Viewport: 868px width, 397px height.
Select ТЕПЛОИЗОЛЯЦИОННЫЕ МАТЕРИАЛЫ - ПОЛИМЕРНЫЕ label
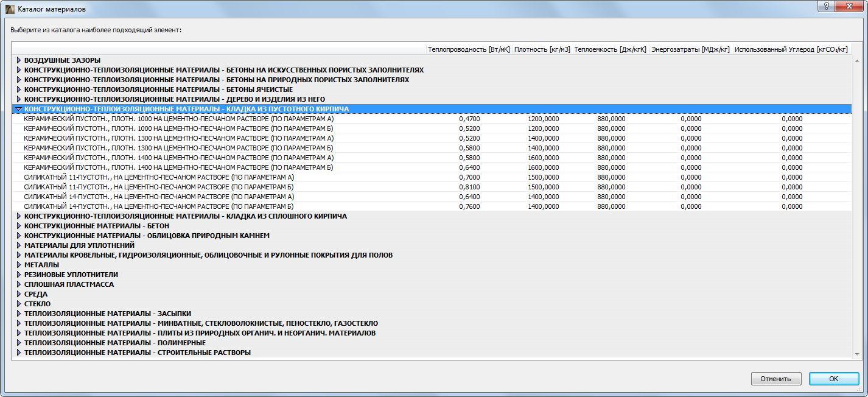[x=115, y=343]
